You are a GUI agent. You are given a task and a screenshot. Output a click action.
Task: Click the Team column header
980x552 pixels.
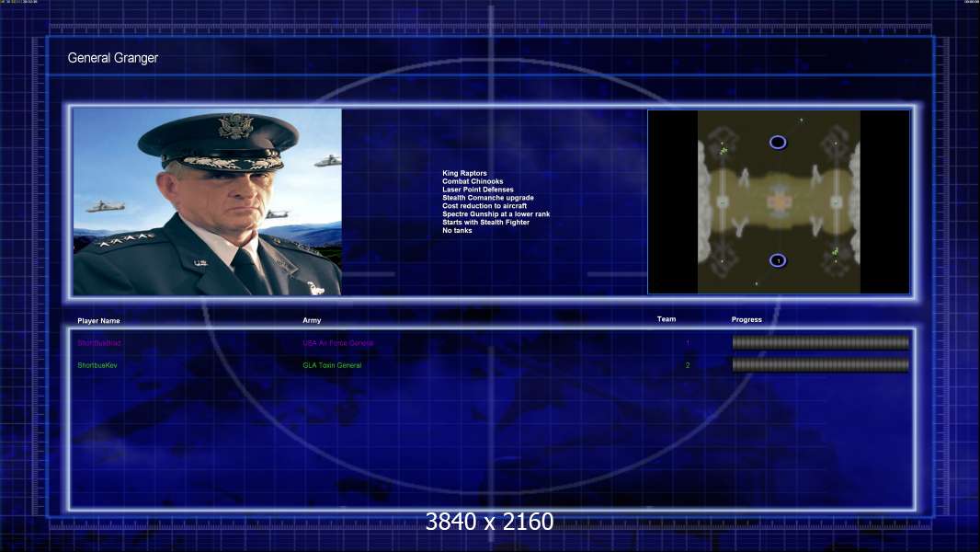pyautogui.click(x=667, y=319)
